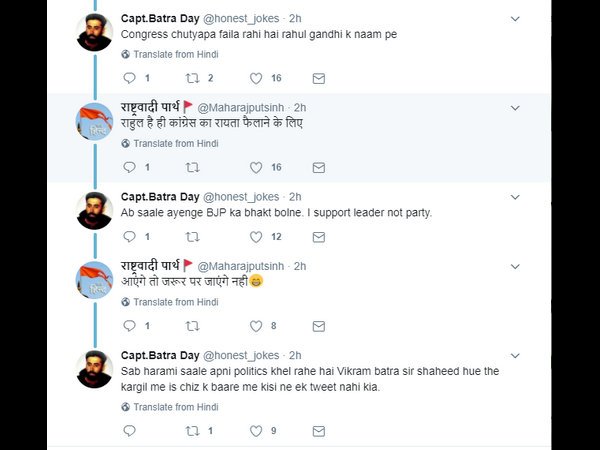Expand more options on 'Ab saale ayenge' tweet
The image size is (600, 450).
(515, 197)
